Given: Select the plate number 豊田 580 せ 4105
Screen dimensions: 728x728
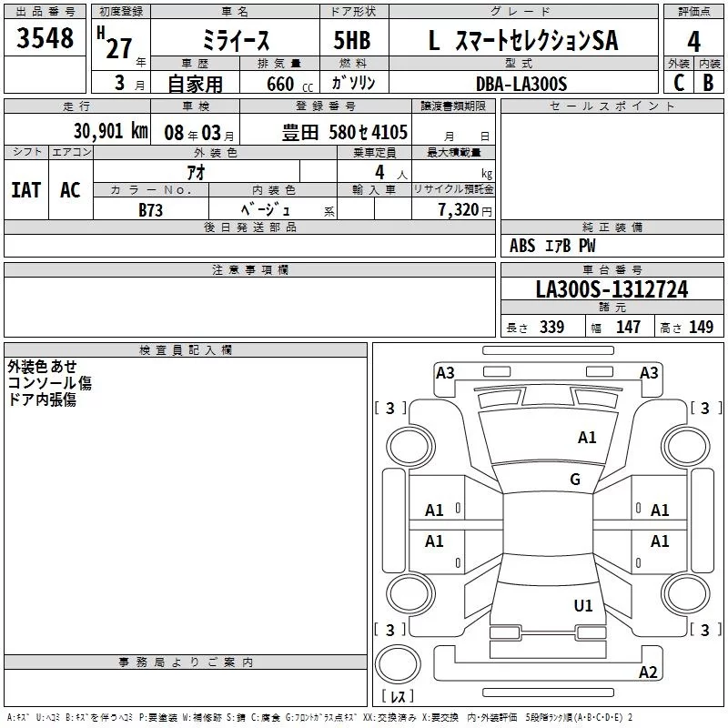Looking at the screenshot, I should click(345, 132).
